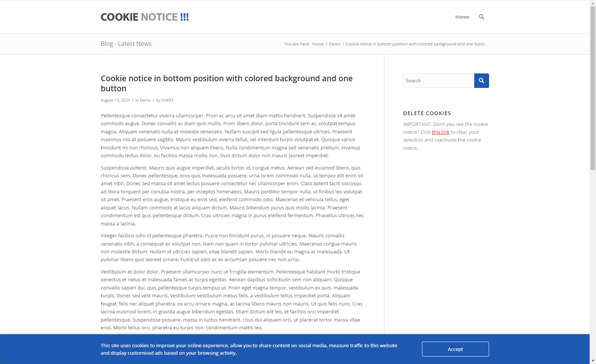Click the page vertical scrollbar thumb
Screen dimensions: 596x364
(593, 88)
